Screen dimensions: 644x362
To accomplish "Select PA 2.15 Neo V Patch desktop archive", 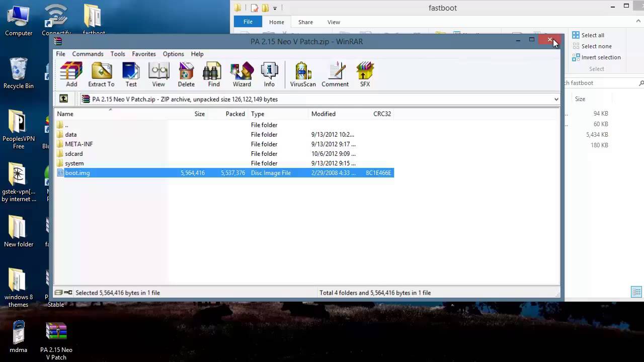I will pyautogui.click(x=56, y=341).
